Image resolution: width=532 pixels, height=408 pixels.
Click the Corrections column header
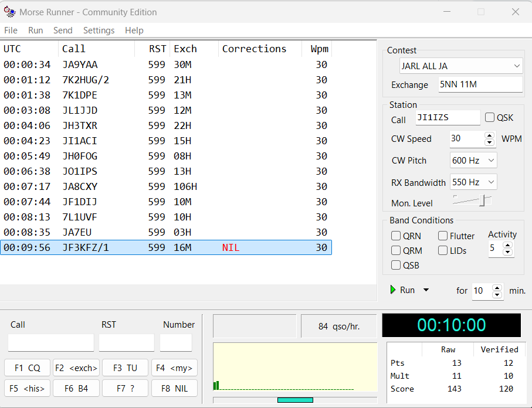(260, 49)
